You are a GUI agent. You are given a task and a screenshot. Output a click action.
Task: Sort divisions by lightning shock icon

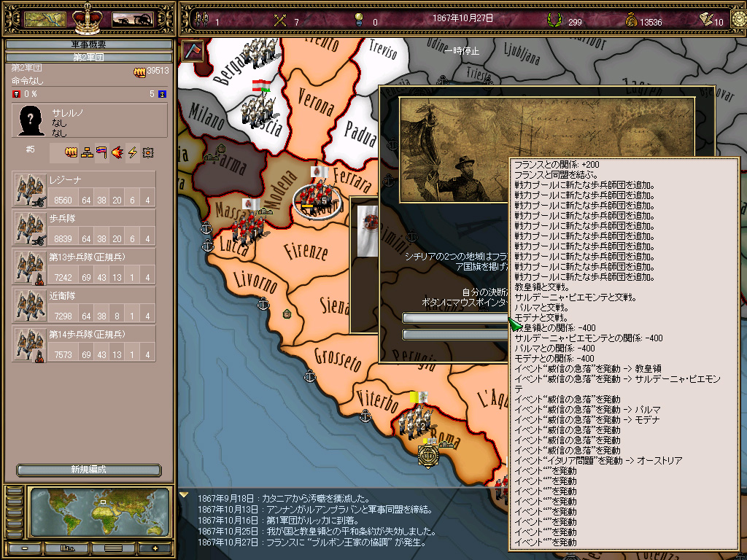(x=133, y=152)
